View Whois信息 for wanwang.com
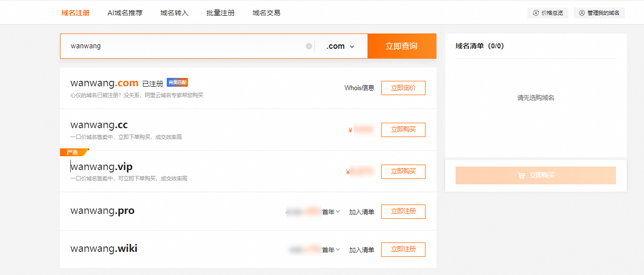 point(359,88)
